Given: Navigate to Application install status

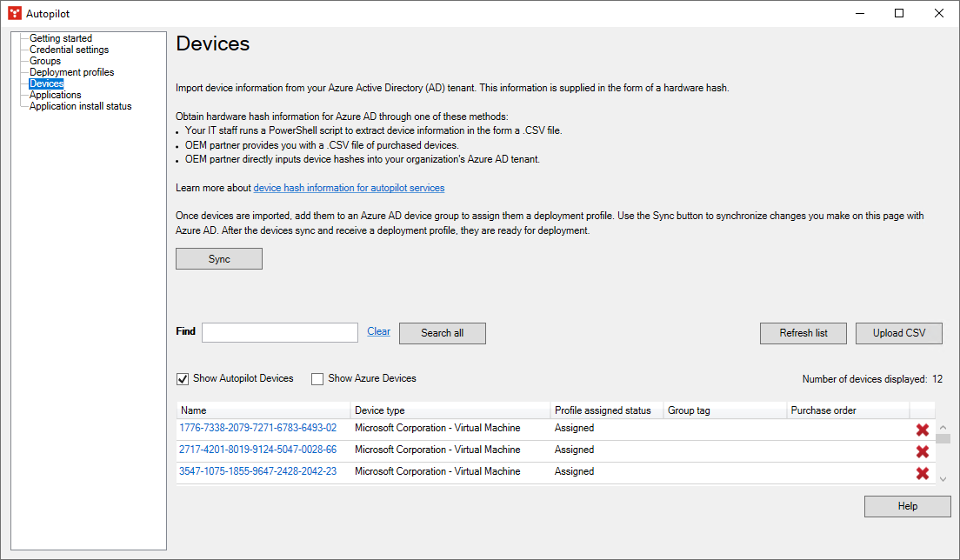Looking at the screenshot, I should (80, 106).
